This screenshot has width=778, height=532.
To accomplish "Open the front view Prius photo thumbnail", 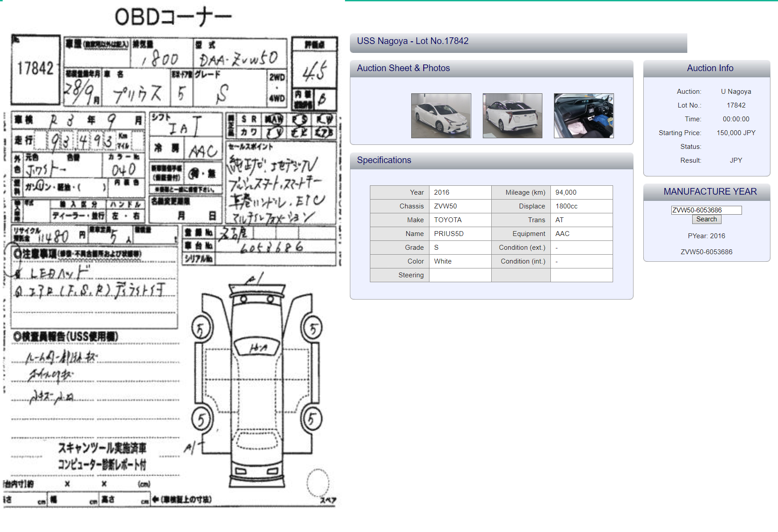I will [441, 116].
